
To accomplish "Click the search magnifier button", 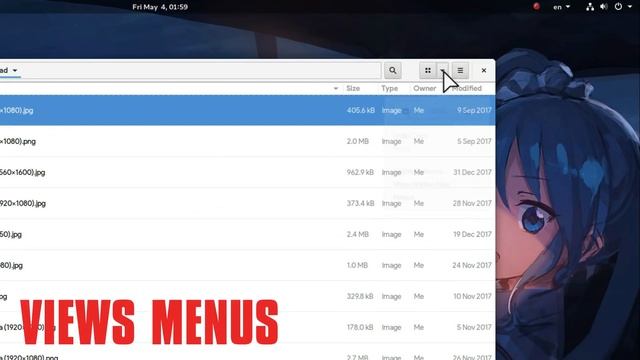I will tap(392, 71).
